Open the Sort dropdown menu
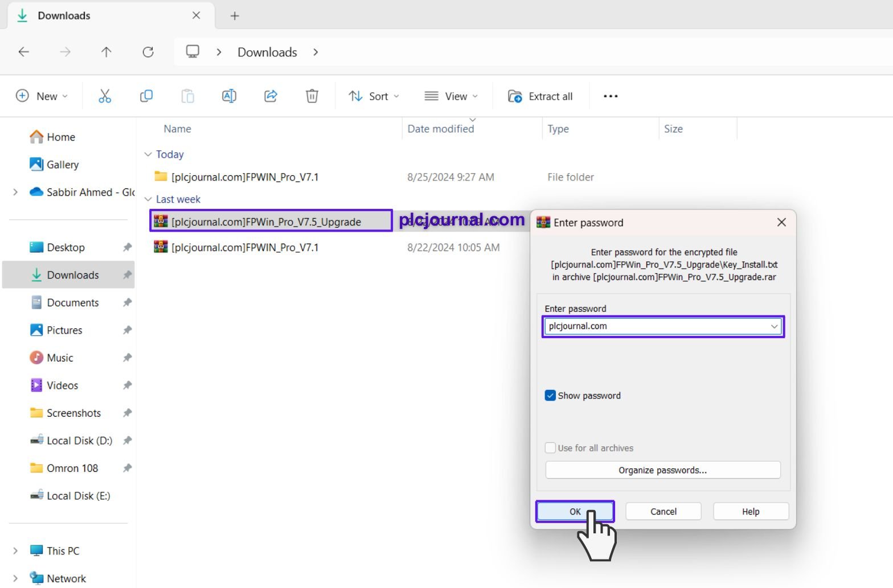Screen dimensions: 893x588 pos(374,96)
